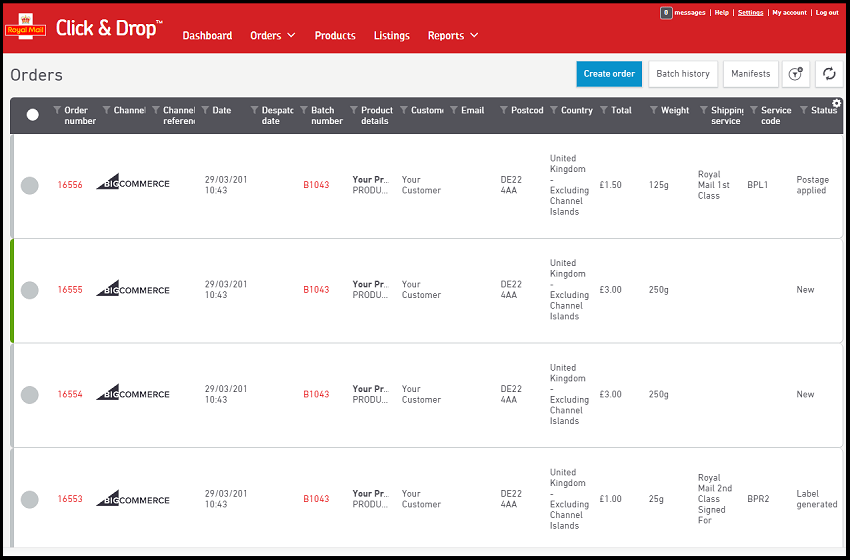Click the 'Label generated' status text
The height and width of the screenshot is (560, 850).
coord(817,499)
